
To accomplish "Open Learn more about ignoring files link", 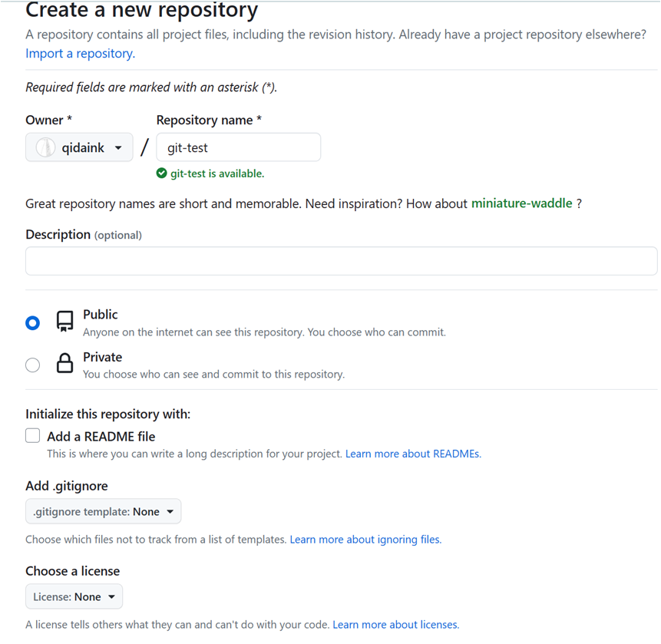I will click(365, 540).
